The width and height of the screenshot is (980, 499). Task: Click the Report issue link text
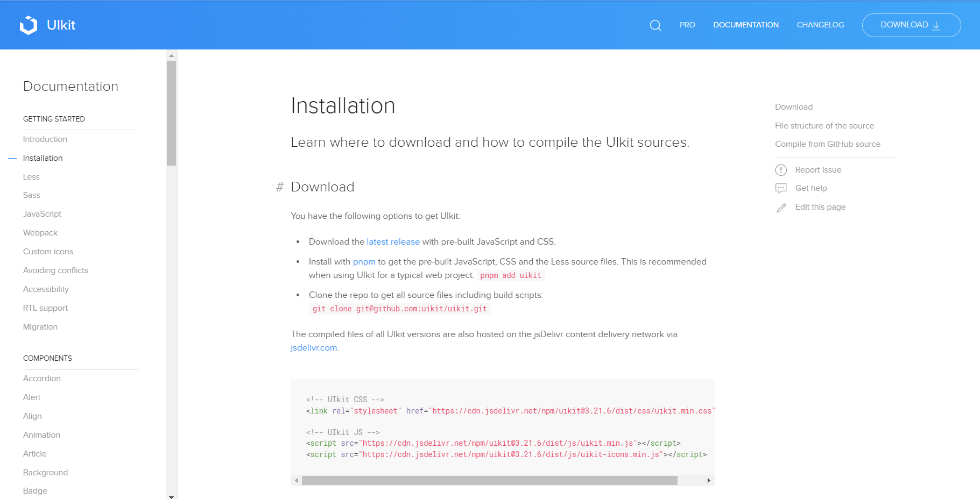point(818,170)
